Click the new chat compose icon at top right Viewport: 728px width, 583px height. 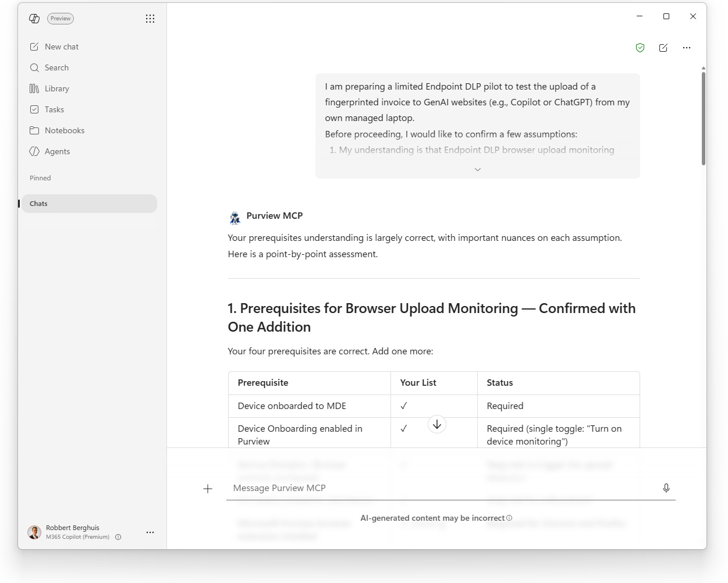pos(663,48)
